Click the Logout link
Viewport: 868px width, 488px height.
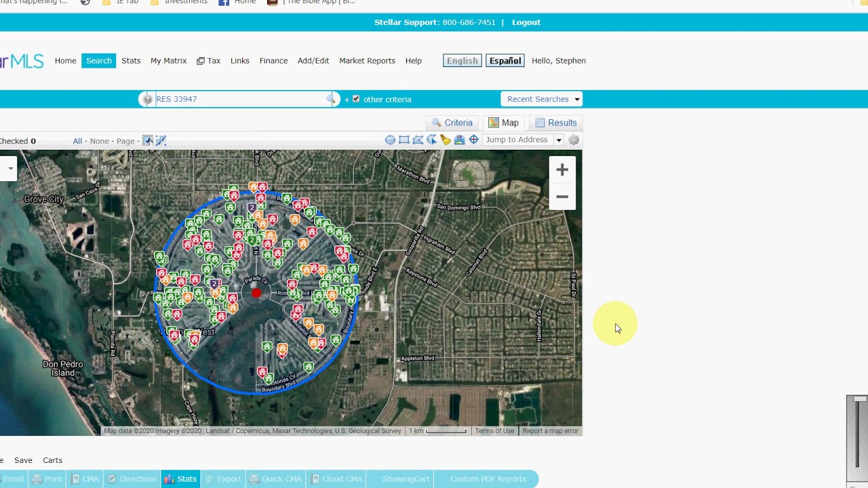tap(526, 22)
